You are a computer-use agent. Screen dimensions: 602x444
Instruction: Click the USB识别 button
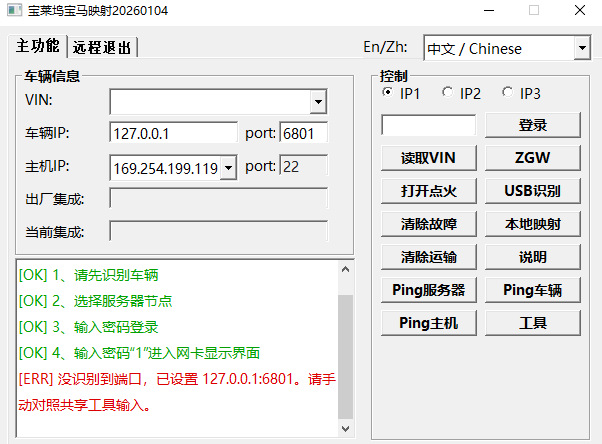[x=533, y=191]
